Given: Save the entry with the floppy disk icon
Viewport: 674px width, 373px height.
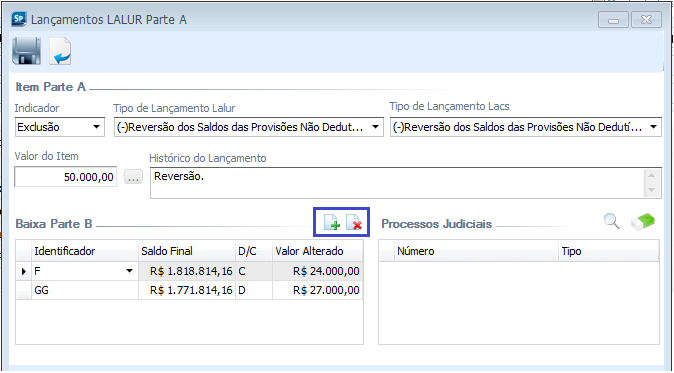Looking at the screenshot, I should click(x=27, y=51).
